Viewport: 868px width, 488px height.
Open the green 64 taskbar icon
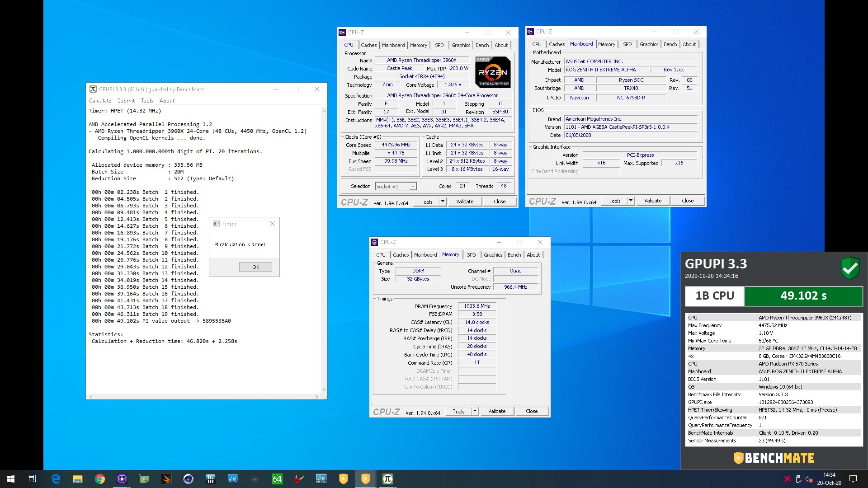tap(277, 479)
